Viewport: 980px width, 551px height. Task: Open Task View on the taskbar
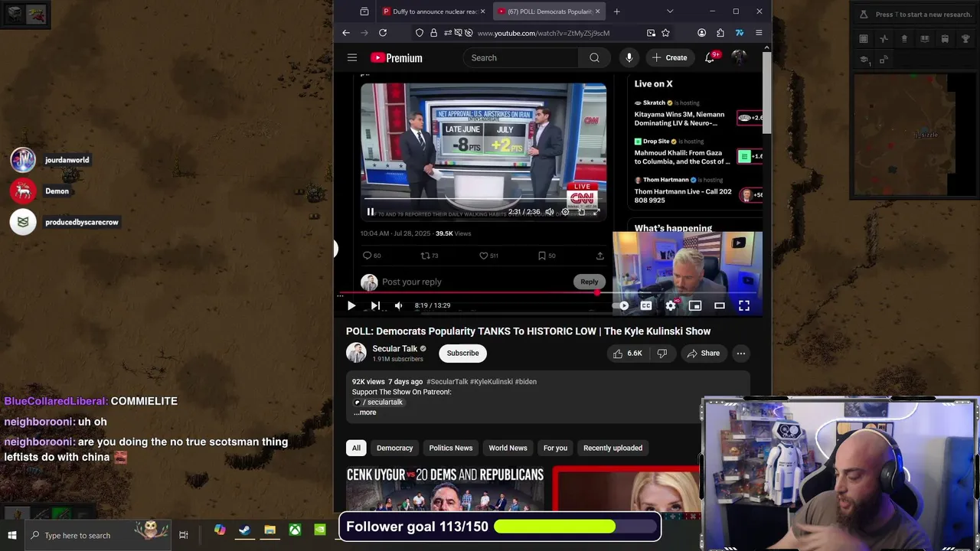click(x=184, y=535)
